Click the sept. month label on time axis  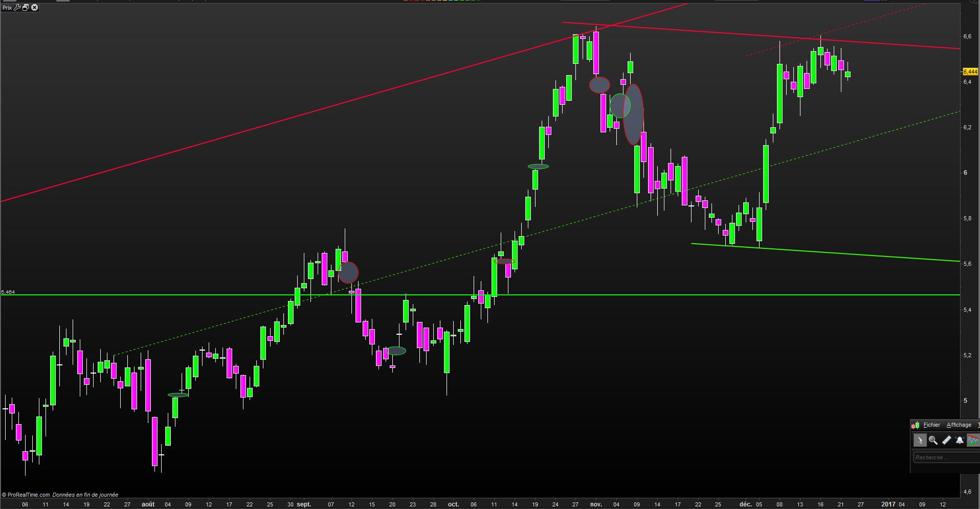(x=304, y=504)
